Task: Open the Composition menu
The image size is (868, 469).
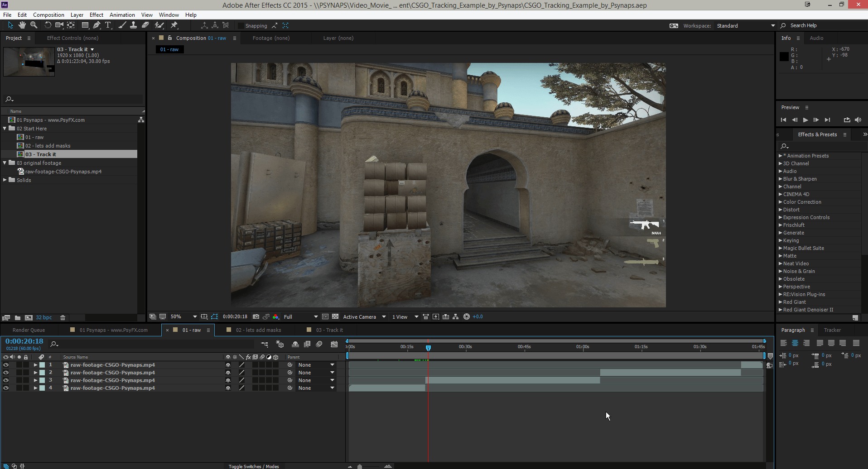Action: 48,15
